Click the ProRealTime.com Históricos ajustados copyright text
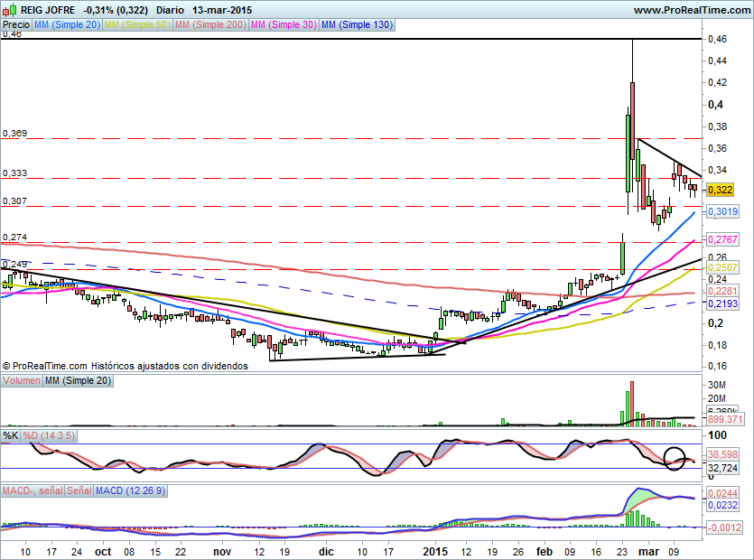754x560 pixels. (x=125, y=366)
